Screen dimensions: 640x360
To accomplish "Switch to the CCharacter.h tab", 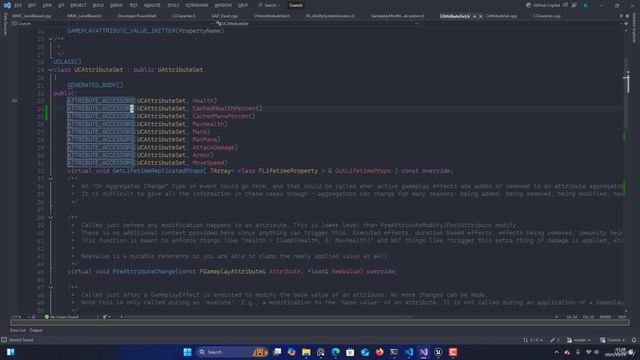I will [x=183, y=16].
